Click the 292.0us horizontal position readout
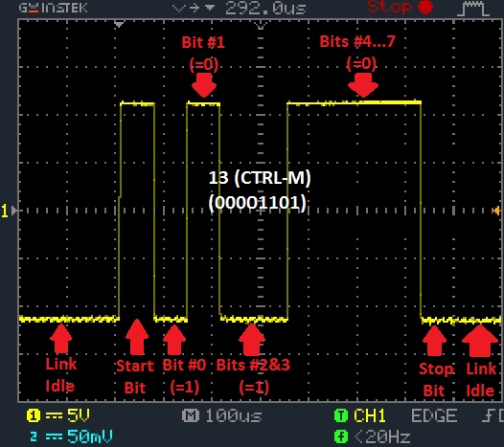Screen dimensions: 504x447 pos(265,8)
